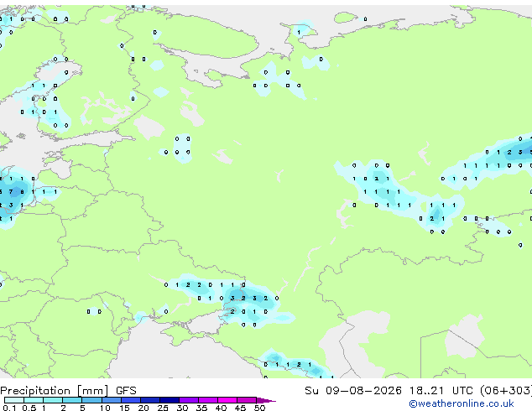532x411 pixels.
Task: Click the 0.1–0.5 mm legend color swatch
Action: tap(14, 400)
